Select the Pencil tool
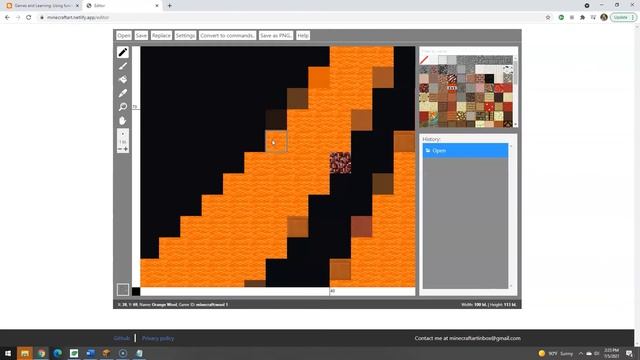This screenshot has width=640, height=360. [122, 52]
